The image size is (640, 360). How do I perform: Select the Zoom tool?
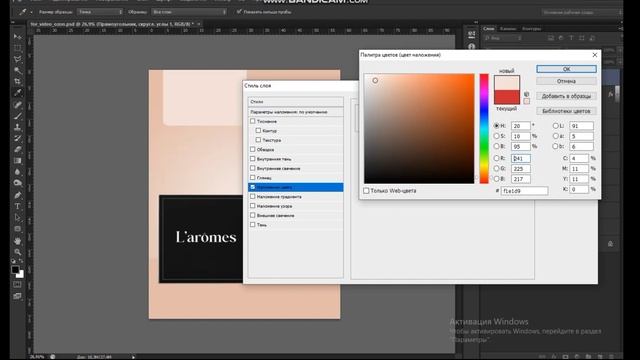point(17,252)
